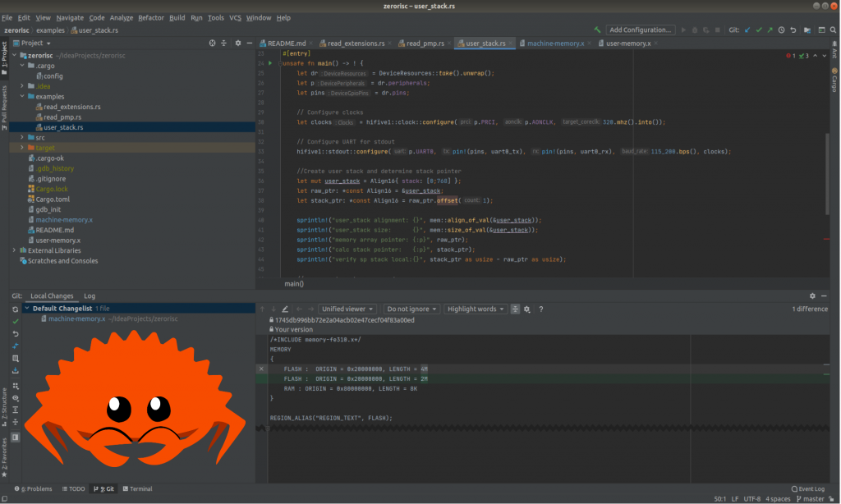This screenshot has height=504, width=841.
Task: Open Project panel settings with the gear icon
Action: [x=238, y=43]
